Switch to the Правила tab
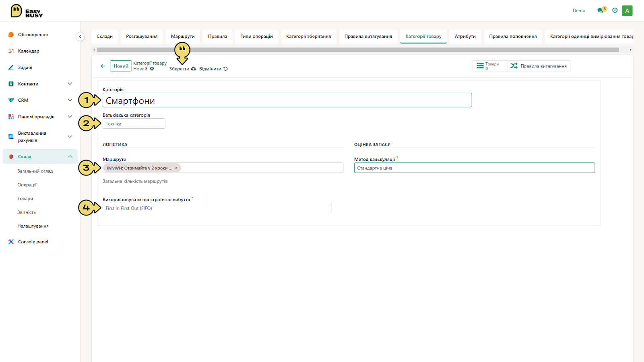Screen dimensions: 644x362 [218, 36]
